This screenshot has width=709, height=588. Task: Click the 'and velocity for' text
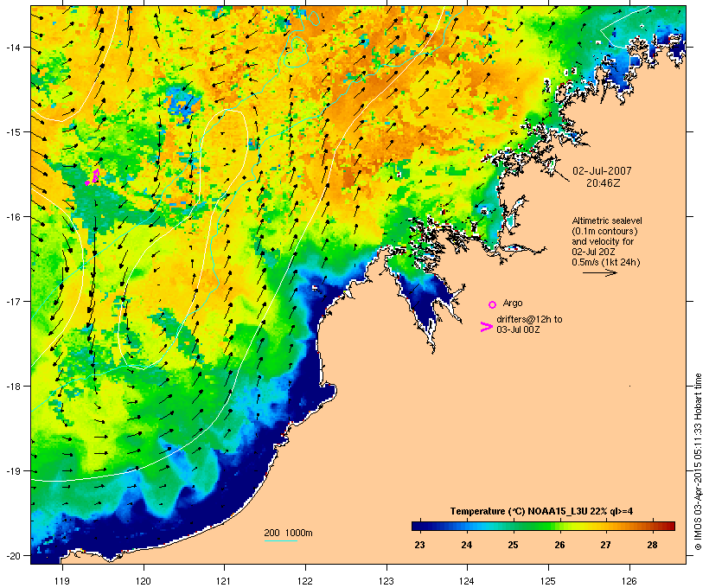(x=603, y=241)
